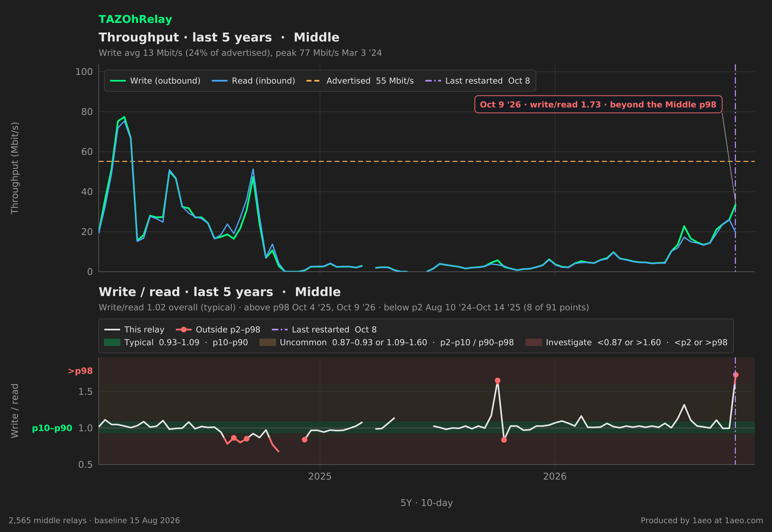This screenshot has width=772, height=532.
Task: Click the Write/read 1.02 overall subtitle
Action: [x=344, y=307]
